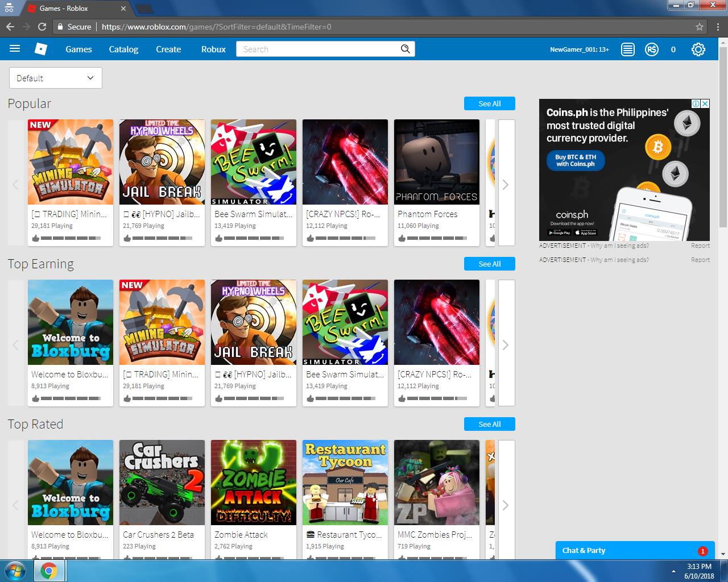Show previous Top Earning games arrow
728x582 pixels.
(x=16, y=343)
